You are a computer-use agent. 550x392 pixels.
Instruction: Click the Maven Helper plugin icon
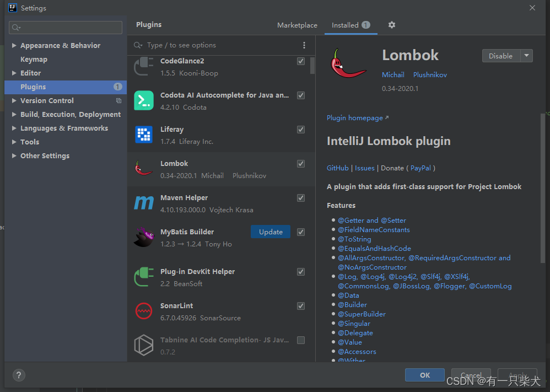144,203
